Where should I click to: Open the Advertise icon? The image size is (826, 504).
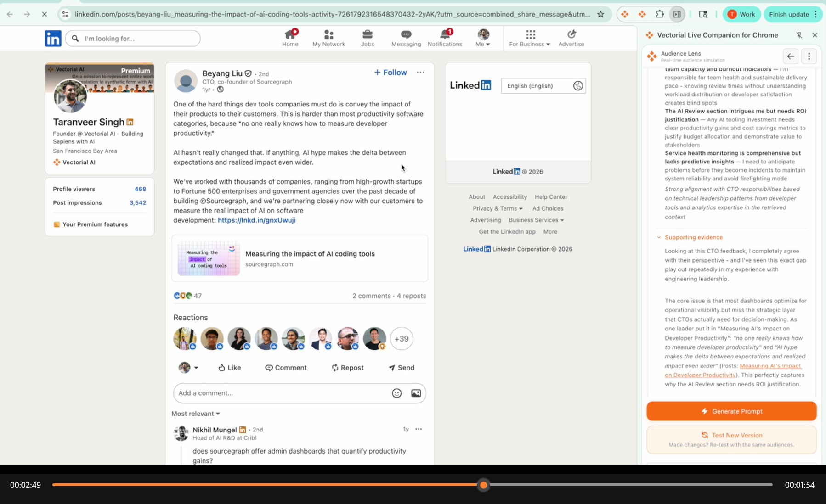pyautogui.click(x=571, y=38)
